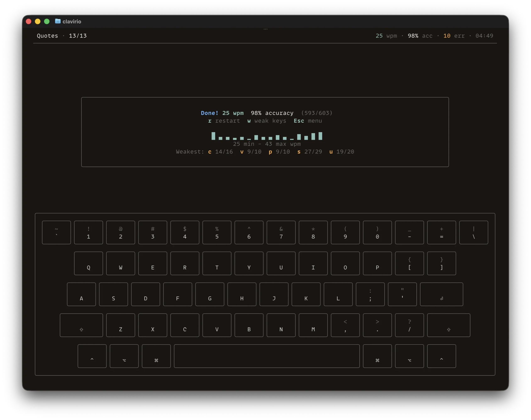The image size is (531, 420).
Task: Click the 'w weak keys' option
Action: point(267,121)
